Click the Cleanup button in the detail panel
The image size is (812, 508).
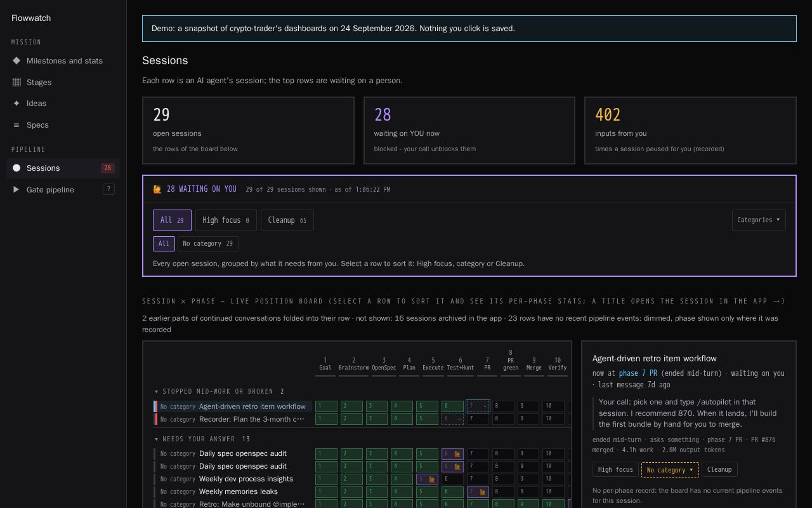tap(719, 470)
